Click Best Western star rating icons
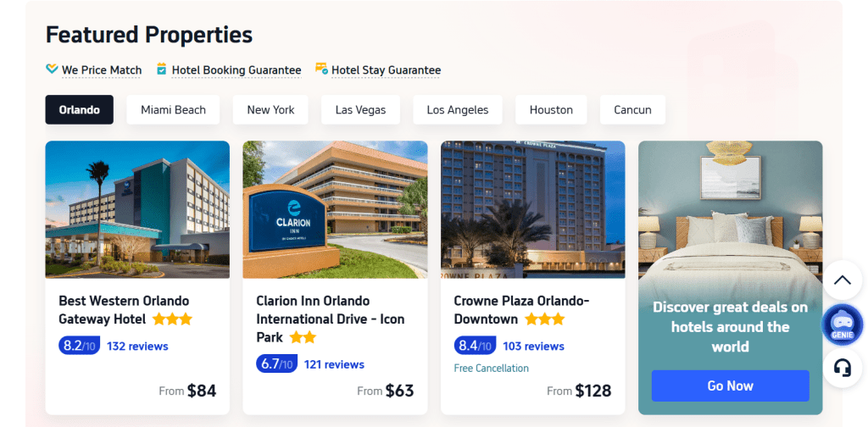 coord(172,319)
